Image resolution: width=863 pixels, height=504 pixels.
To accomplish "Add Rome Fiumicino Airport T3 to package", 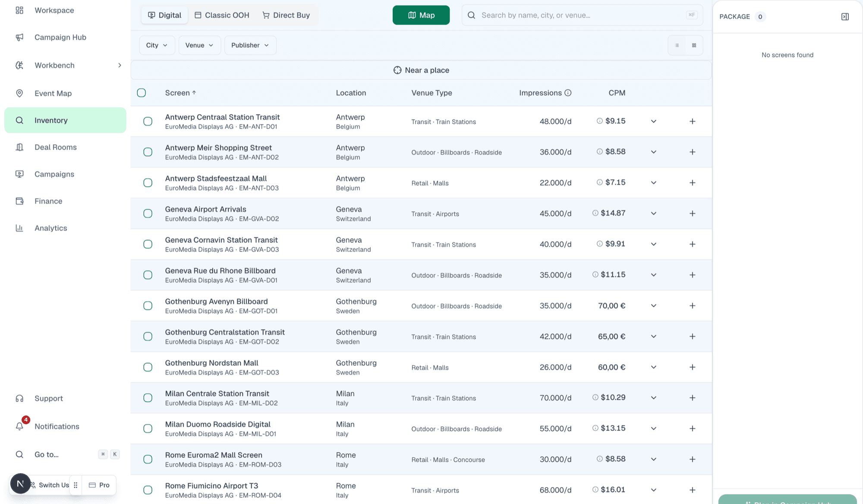I will [x=693, y=490].
